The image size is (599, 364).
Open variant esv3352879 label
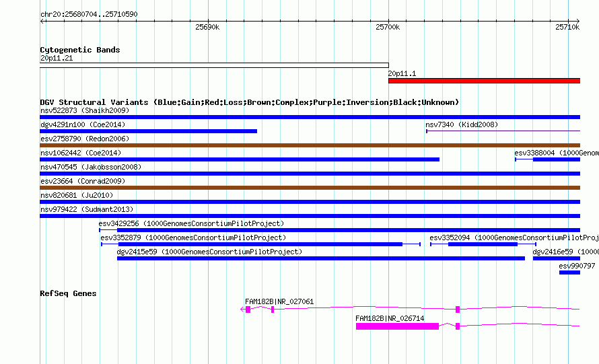coord(193,238)
